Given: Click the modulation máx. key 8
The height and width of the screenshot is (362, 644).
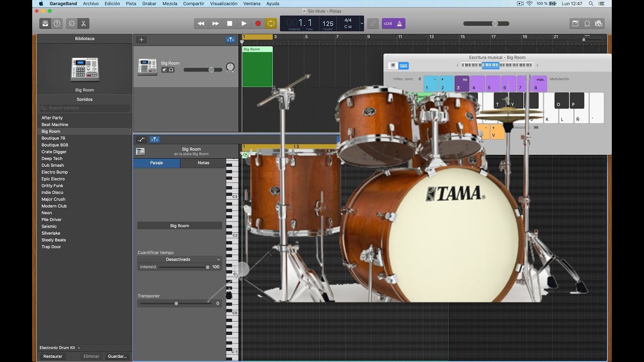Looking at the screenshot, I should 540,83.
